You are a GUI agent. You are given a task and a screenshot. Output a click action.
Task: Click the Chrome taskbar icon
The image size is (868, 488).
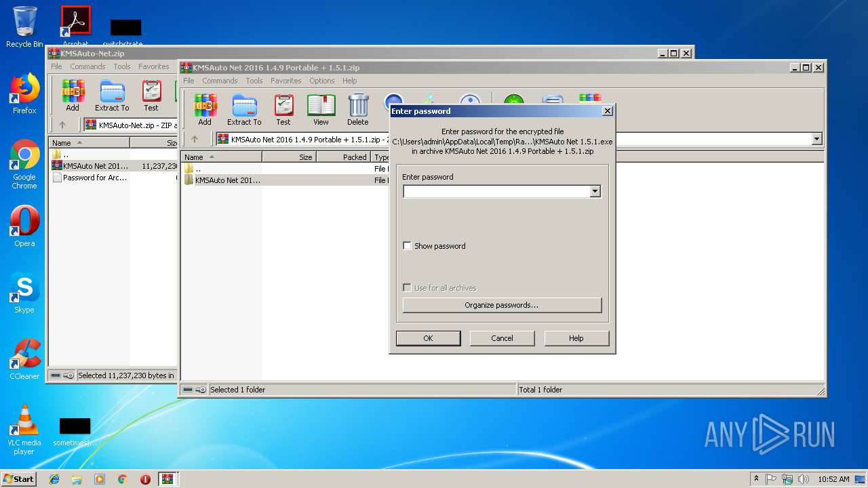123,479
